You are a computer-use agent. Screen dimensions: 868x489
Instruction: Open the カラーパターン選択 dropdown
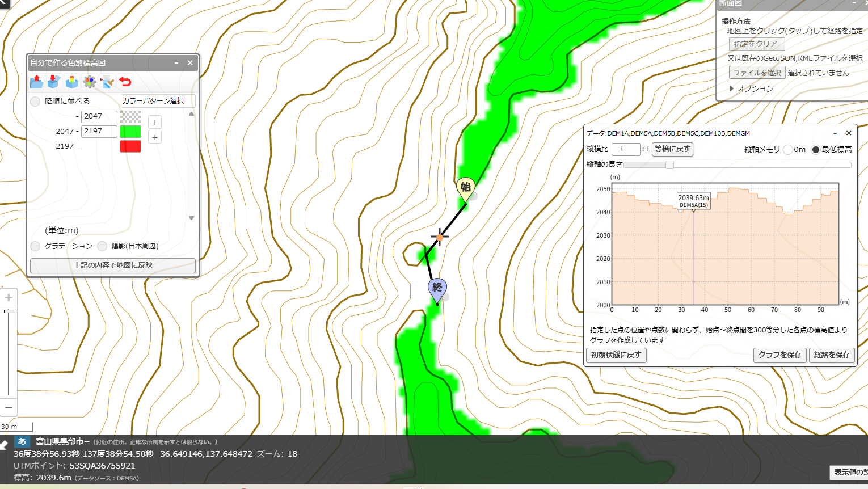158,101
